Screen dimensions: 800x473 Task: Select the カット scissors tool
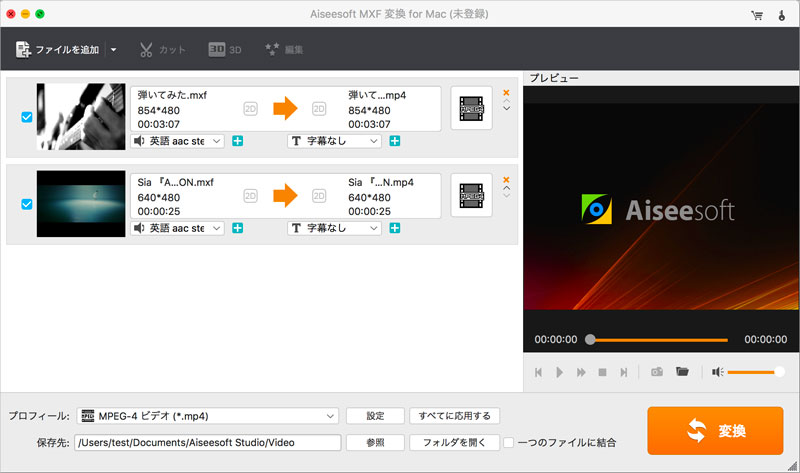click(162, 49)
